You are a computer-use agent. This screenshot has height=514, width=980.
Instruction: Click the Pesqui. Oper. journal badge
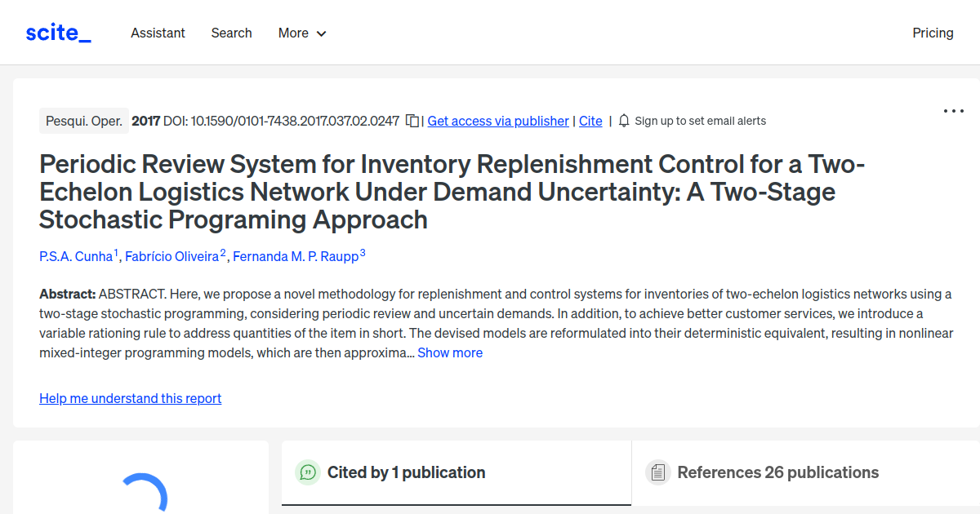[x=83, y=120]
